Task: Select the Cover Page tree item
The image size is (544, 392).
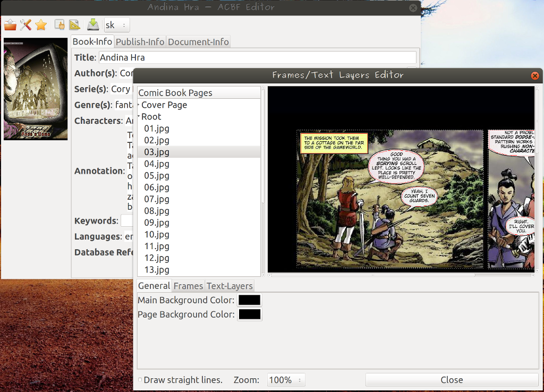Action: 164,105
